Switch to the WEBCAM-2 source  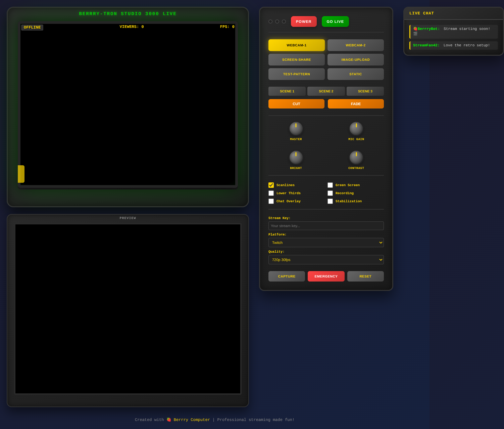355,45
